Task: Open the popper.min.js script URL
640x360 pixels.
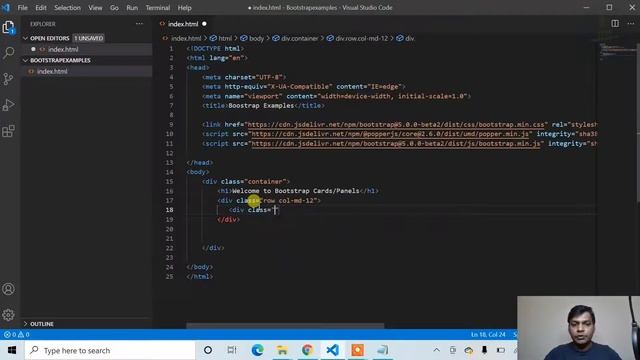Action: (390, 134)
